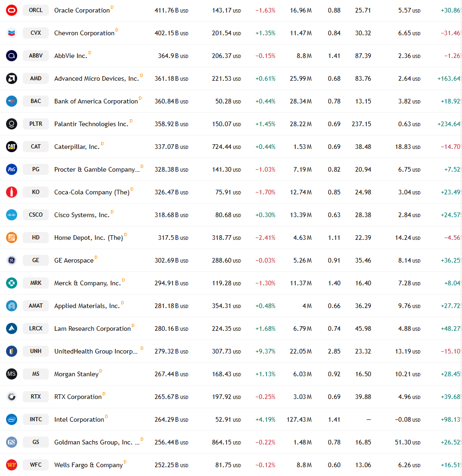Click the D superscript beside AbbVie Inc.
The height and width of the screenshot is (476, 462).
(90, 52)
